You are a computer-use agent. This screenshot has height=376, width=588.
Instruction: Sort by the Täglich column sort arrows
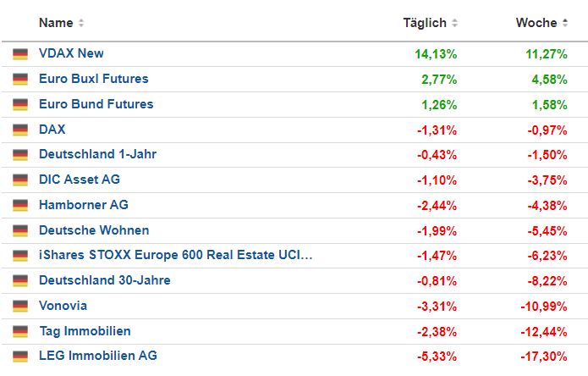[454, 23]
